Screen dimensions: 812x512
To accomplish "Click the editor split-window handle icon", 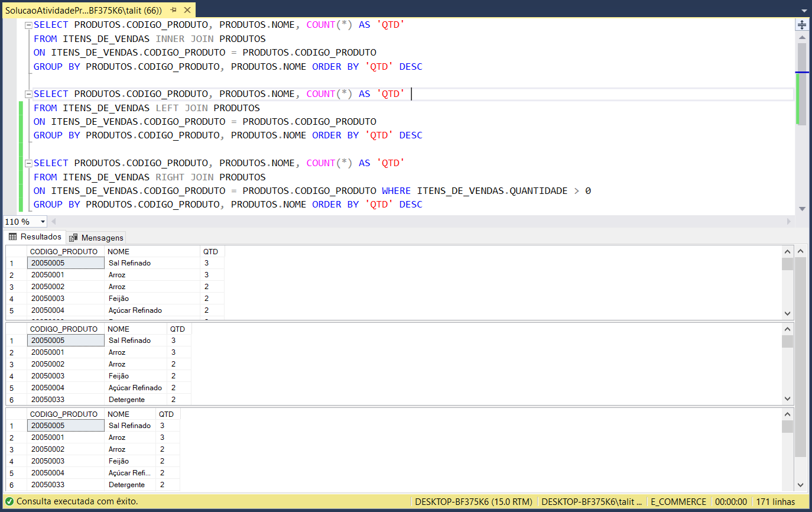I will [802, 25].
